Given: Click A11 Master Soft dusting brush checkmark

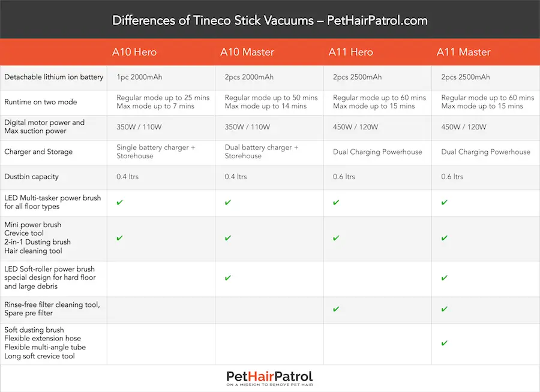Looking at the screenshot, I should (x=444, y=343).
